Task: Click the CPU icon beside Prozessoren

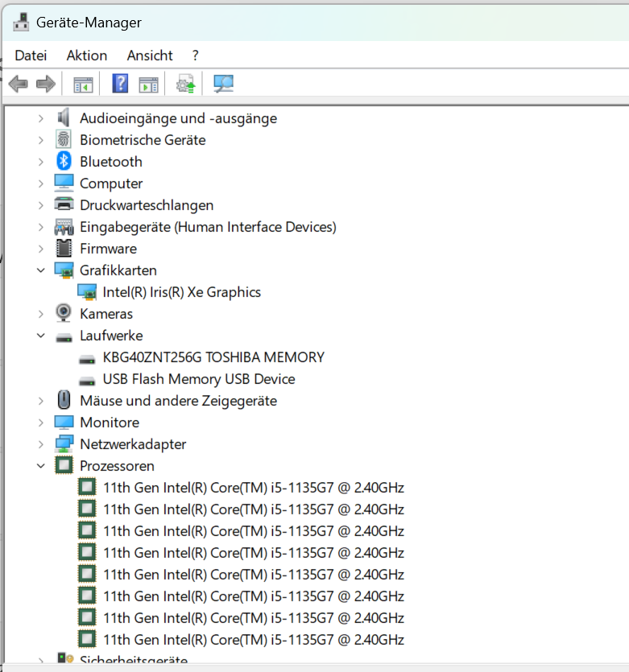Action: [x=64, y=465]
